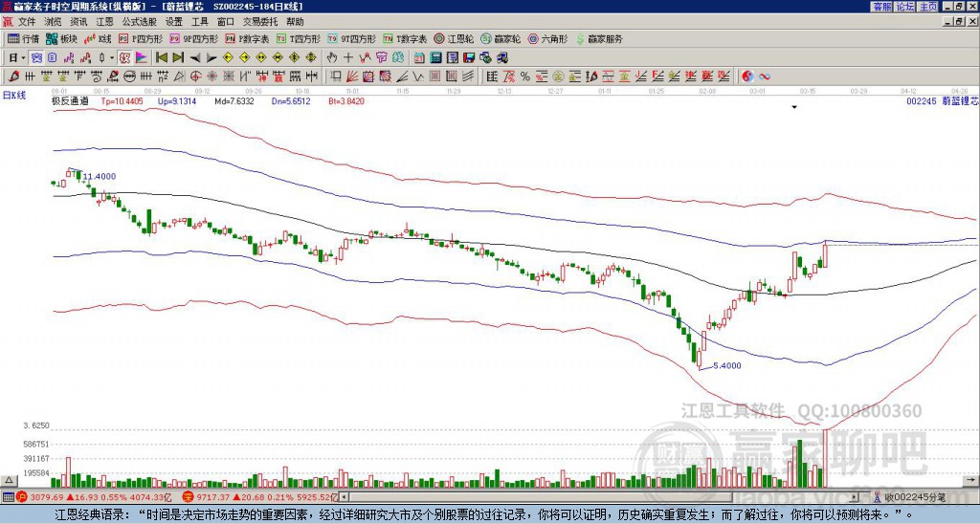980x524 pixels.
Task: Open the 赢家轮 wheel tool
Action: pos(501,38)
